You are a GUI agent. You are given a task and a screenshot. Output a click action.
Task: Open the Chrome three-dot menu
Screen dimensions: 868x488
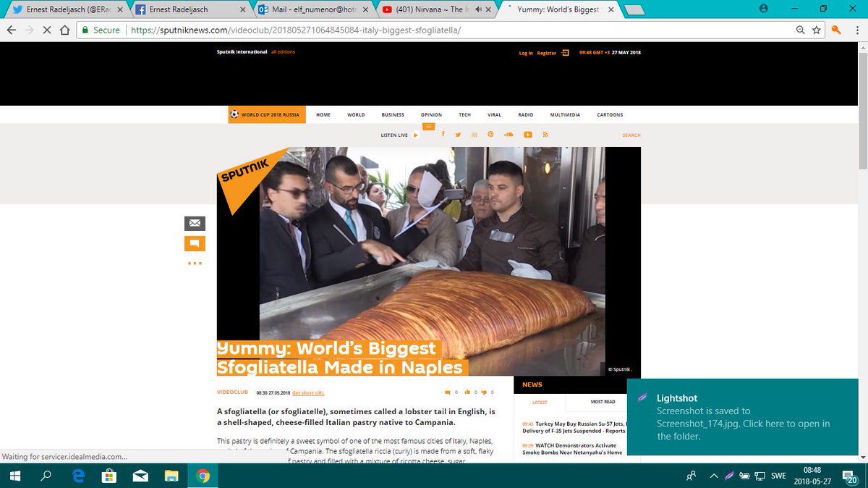click(x=856, y=30)
